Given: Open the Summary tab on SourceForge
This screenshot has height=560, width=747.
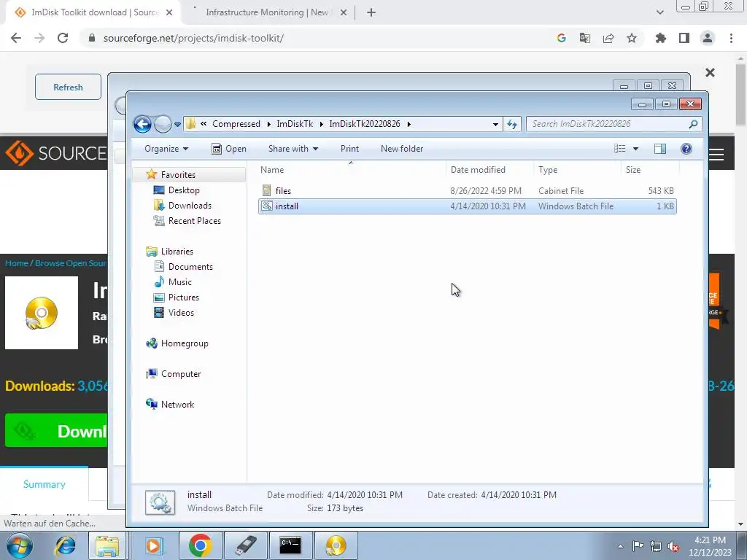Looking at the screenshot, I should [44, 484].
